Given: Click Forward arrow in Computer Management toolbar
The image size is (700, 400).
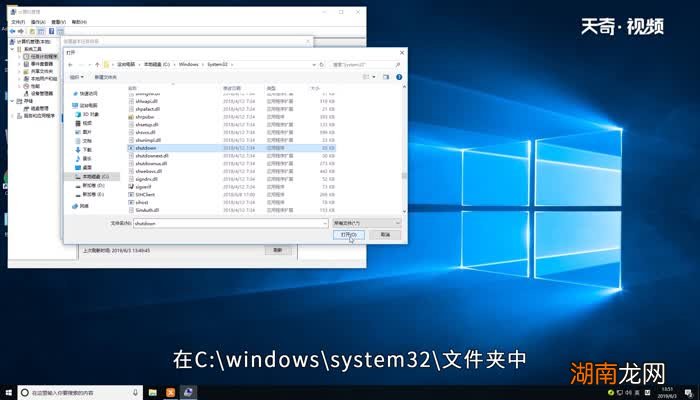Looking at the screenshot, I should [x=21, y=31].
